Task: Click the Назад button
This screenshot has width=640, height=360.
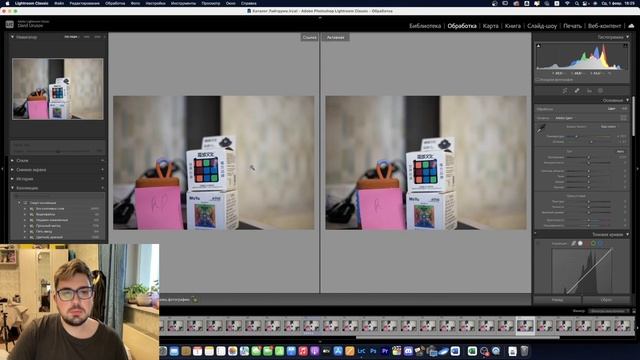Action: [558, 300]
